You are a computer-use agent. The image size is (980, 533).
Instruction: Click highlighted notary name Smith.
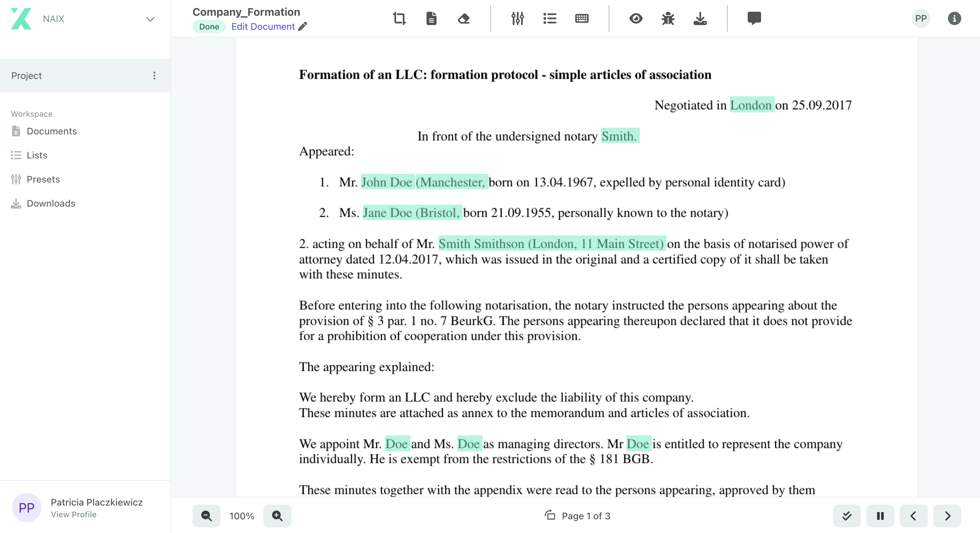pyautogui.click(x=620, y=135)
